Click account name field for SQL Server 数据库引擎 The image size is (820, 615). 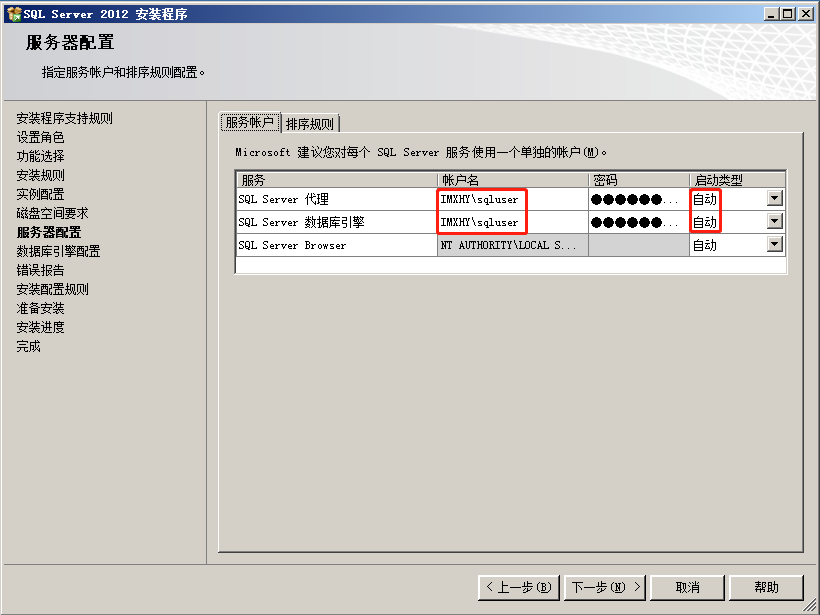tap(512, 222)
